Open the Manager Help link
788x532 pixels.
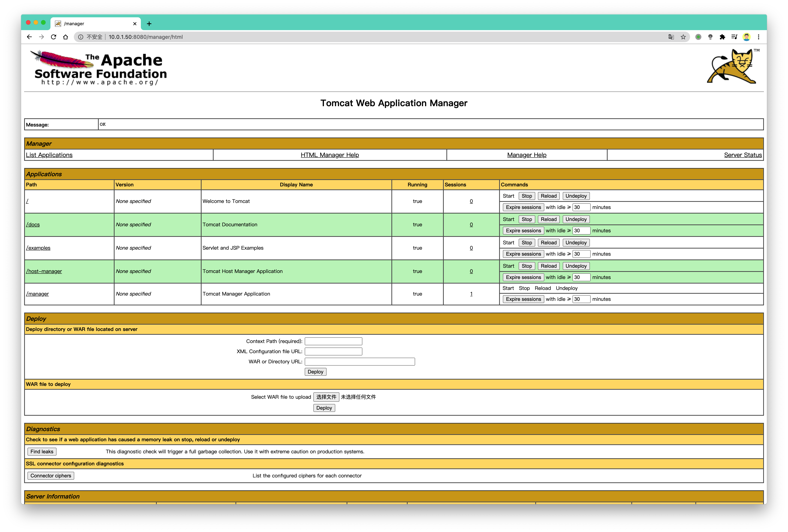tap(527, 155)
